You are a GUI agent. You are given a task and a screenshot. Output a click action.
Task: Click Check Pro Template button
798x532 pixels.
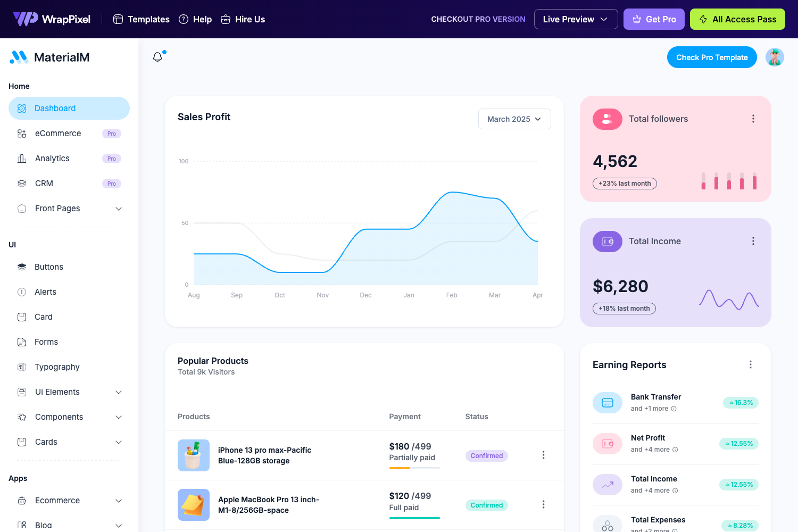(x=712, y=57)
